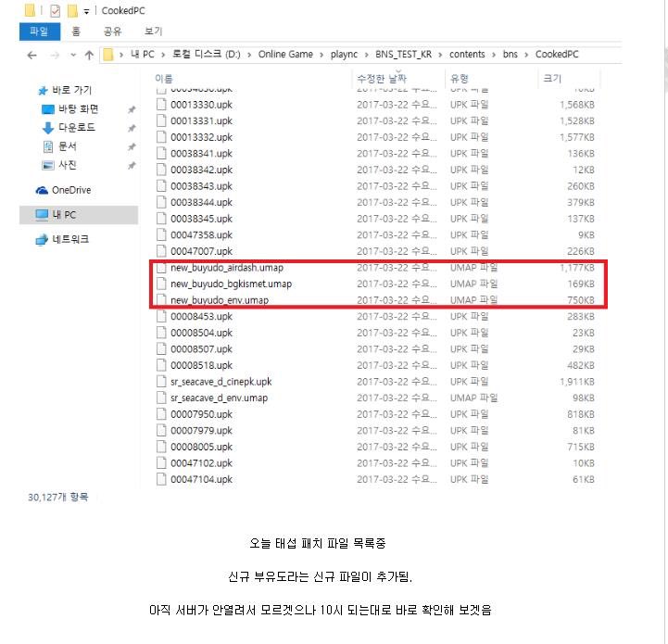Go up one folder level arrow
Screen dimensions: 668x644
(89, 55)
